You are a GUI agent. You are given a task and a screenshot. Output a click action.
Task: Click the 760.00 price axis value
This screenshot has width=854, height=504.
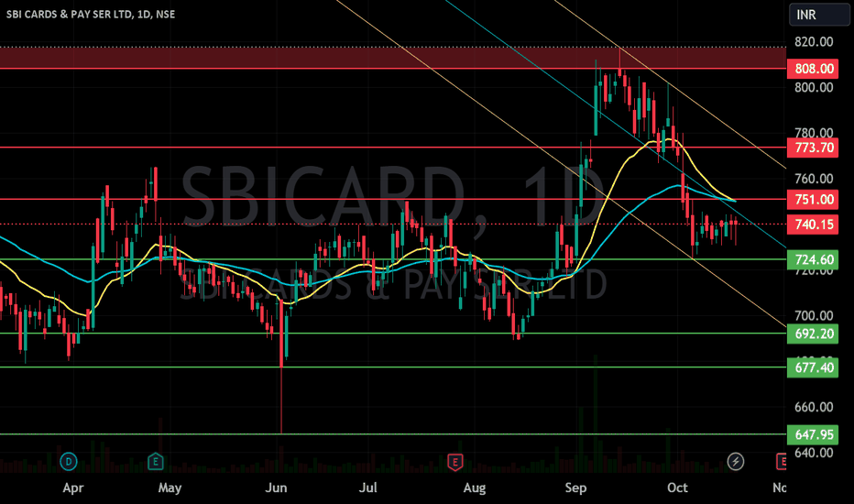814,179
